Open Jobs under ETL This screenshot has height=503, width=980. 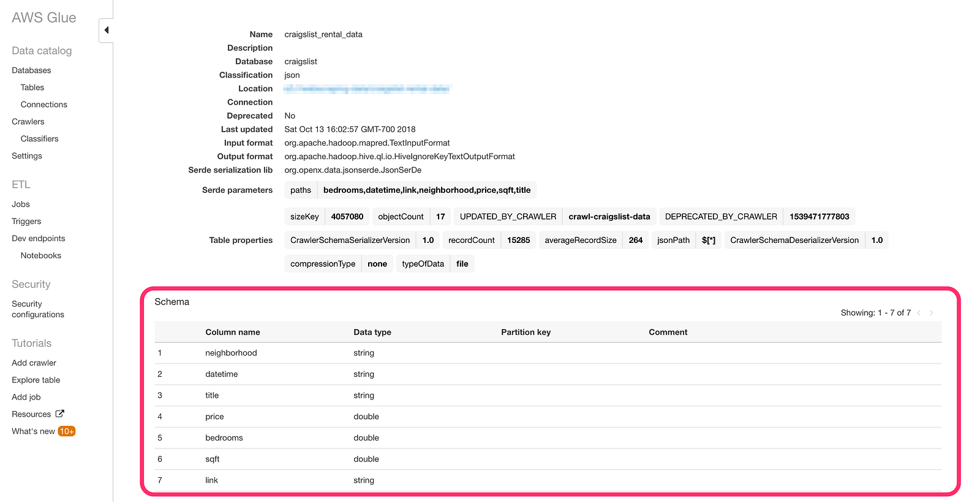(x=21, y=204)
